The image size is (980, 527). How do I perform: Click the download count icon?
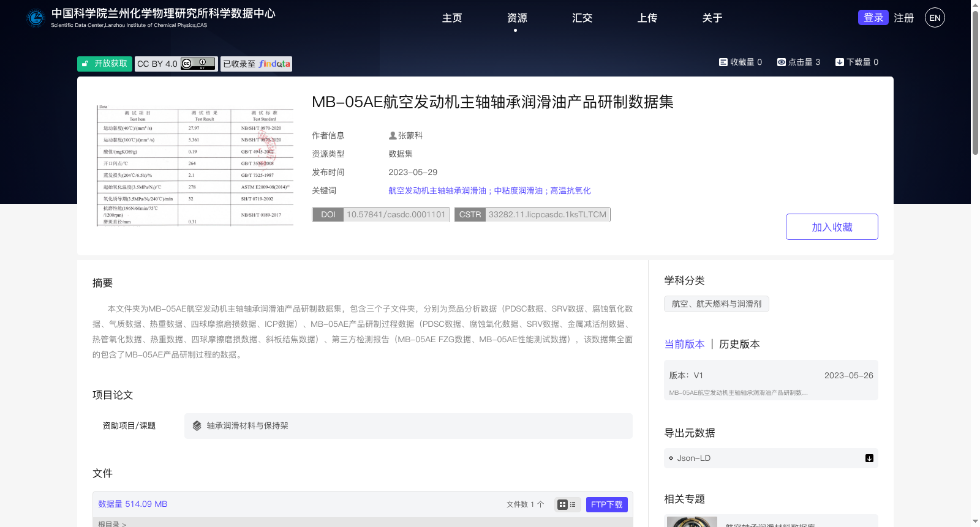pos(839,62)
